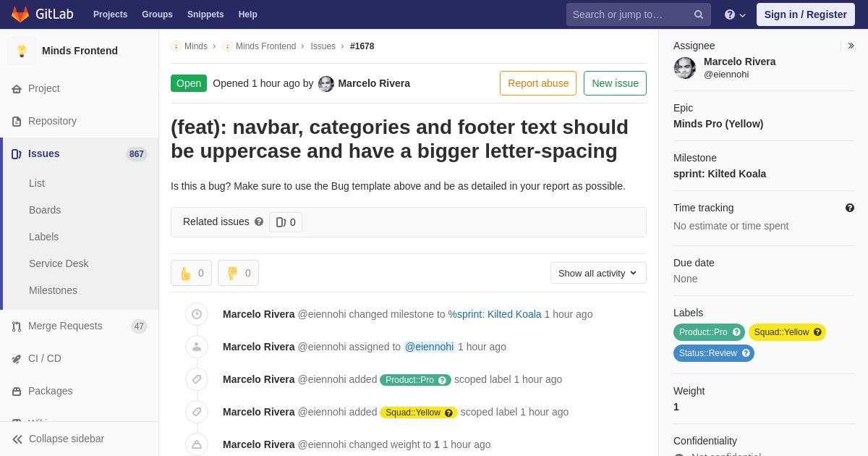The height and width of the screenshot is (456, 868).
Task: Click the Project home icon
Action: coord(16,89)
